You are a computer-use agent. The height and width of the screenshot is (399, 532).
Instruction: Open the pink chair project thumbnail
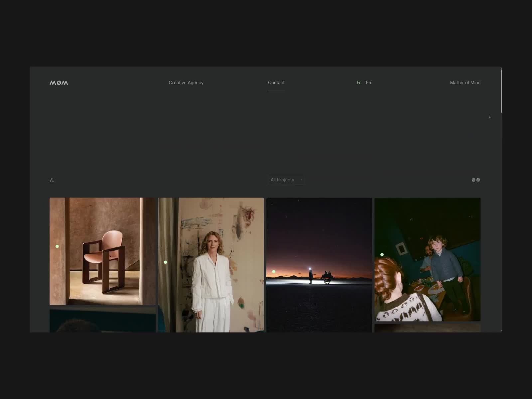click(102, 251)
